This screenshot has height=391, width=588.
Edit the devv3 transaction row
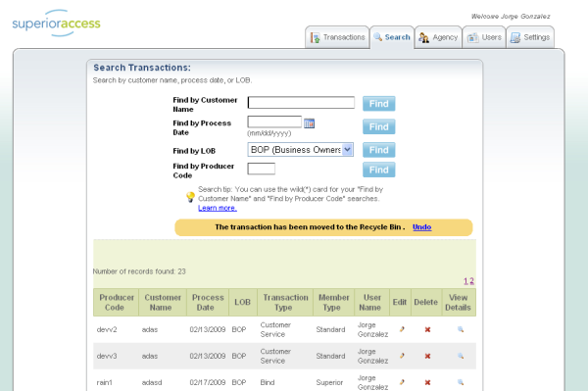[402, 356]
